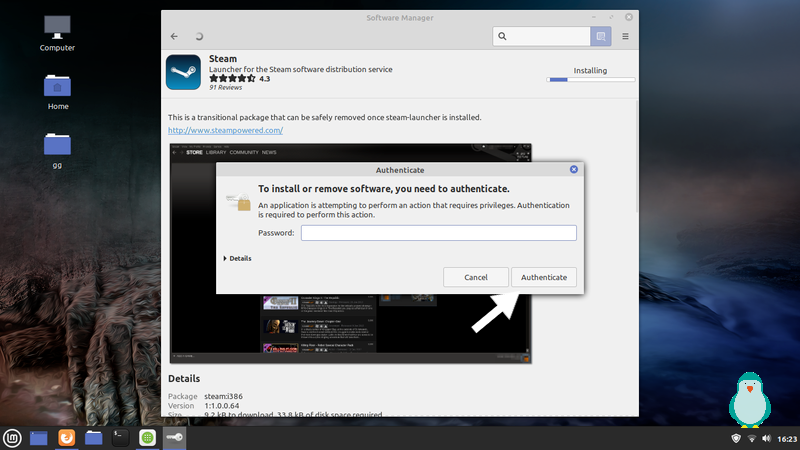Minimize the Software Manager window

(594, 17)
